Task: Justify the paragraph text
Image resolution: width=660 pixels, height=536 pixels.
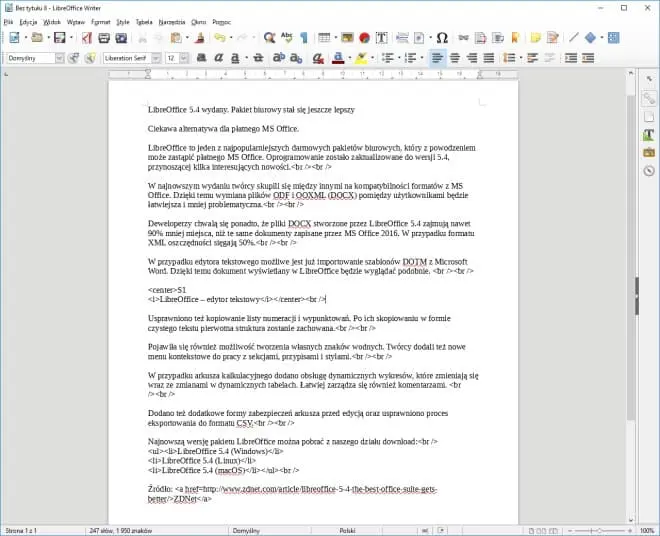Action: click(489, 58)
